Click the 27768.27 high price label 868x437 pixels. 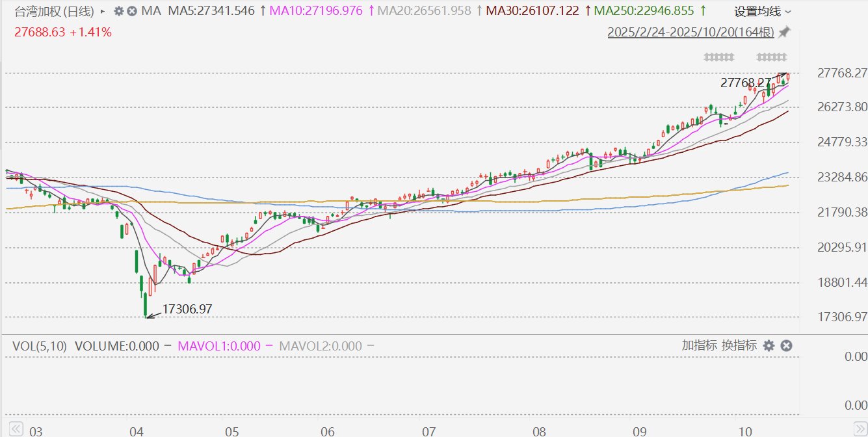(x=746, y=83)
